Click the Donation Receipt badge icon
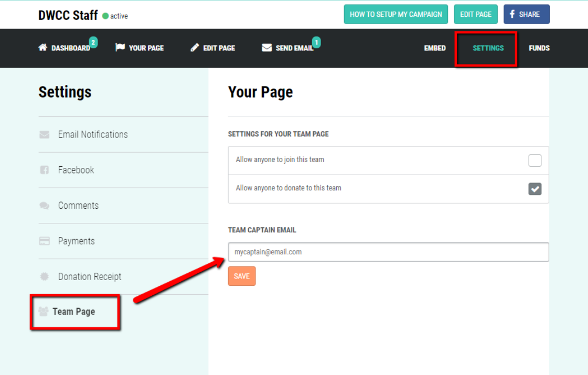This screenshot has width=588, height=375. tap(44, 276)
